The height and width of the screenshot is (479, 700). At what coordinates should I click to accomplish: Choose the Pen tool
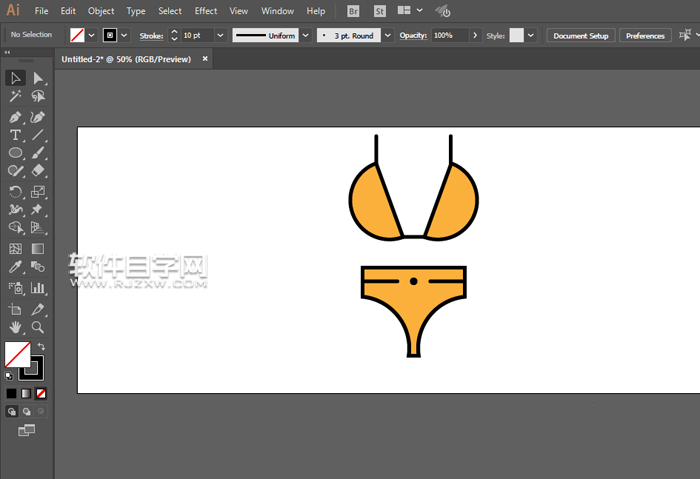16,116
